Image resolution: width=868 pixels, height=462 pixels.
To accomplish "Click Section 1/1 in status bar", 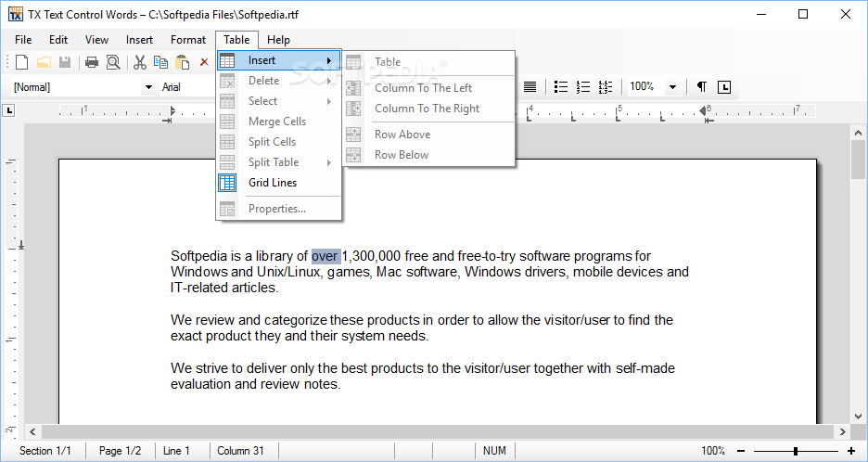I will (x=45, y=451).
